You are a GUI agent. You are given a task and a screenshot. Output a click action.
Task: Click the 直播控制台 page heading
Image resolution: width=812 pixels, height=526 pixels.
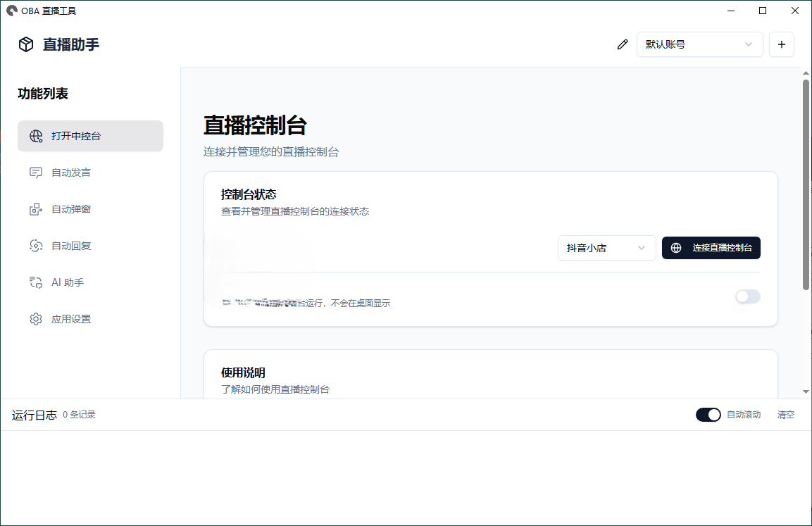255,125
